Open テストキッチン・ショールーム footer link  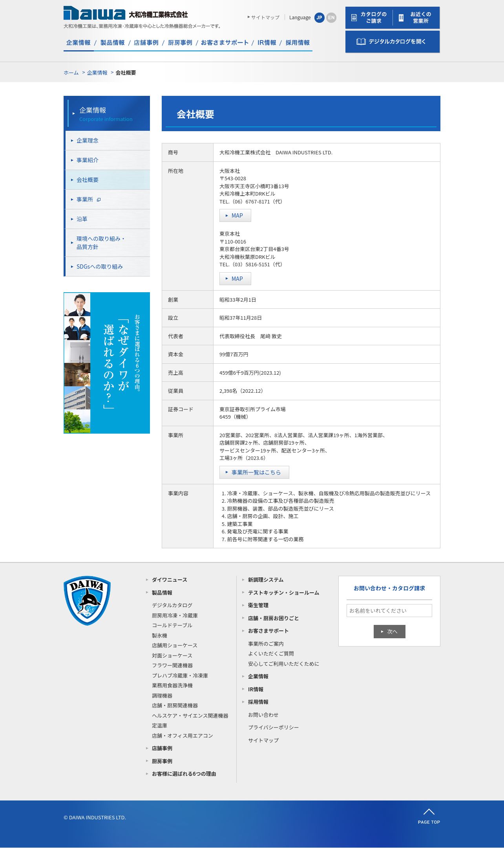click(283, 593)
